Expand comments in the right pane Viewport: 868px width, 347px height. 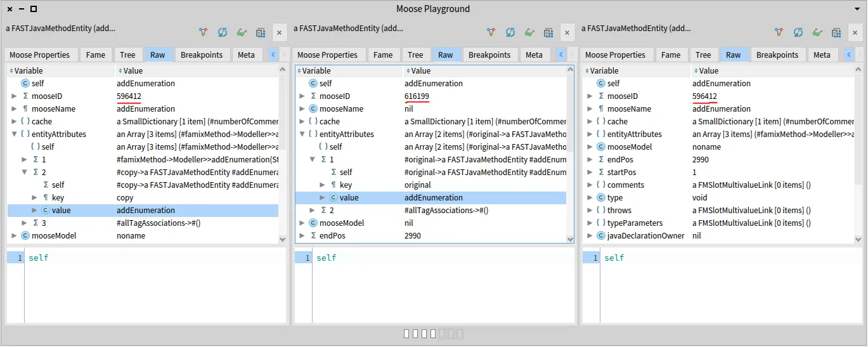tap(590, 185)
